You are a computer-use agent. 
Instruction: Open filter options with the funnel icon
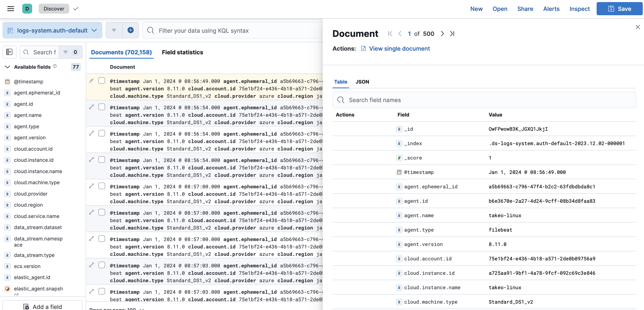[x=114, y=30]
